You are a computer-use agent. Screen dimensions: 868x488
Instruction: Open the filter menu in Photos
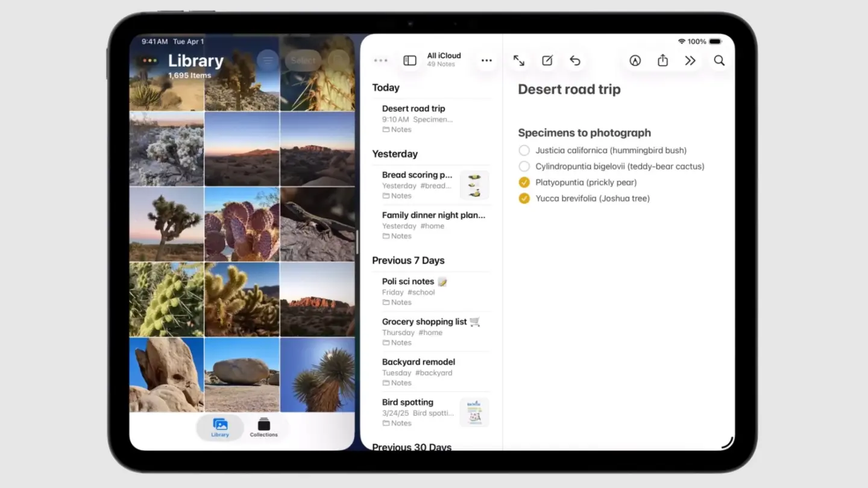coord(267,60)
